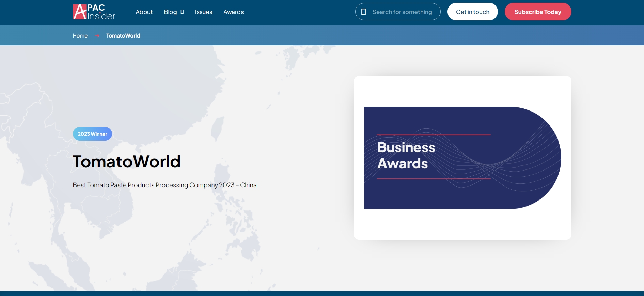Go to the Issues page
Viewport: 644px width, 296px height.
[204, 12]
